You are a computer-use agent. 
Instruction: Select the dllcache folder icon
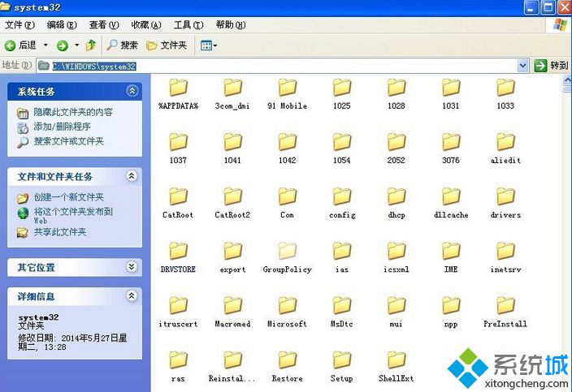tap(451, 196)
